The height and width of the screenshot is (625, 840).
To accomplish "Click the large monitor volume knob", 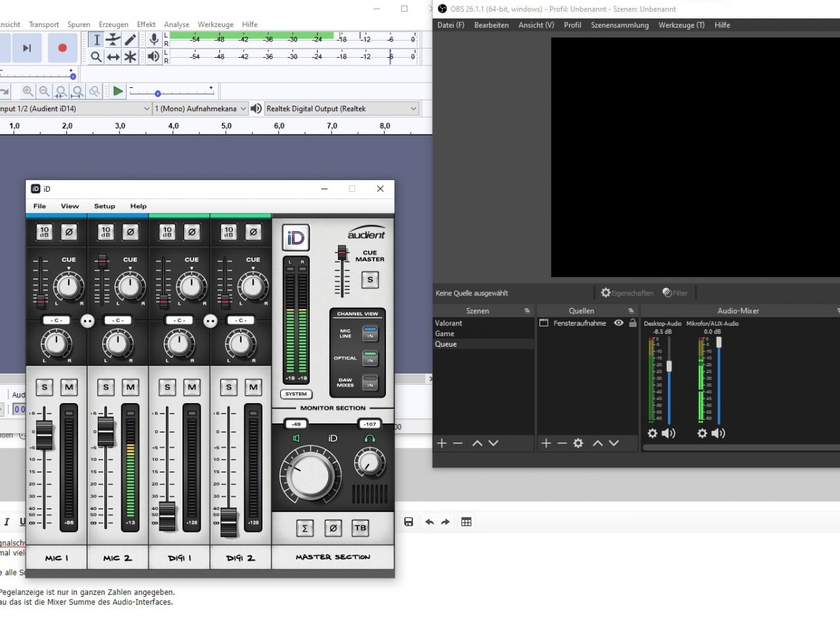I will tap(311, 475).
